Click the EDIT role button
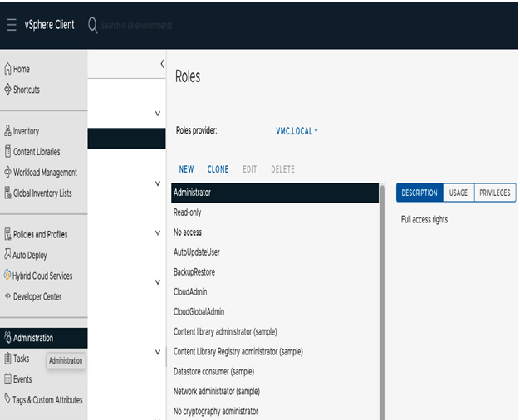 pos(250,169)
